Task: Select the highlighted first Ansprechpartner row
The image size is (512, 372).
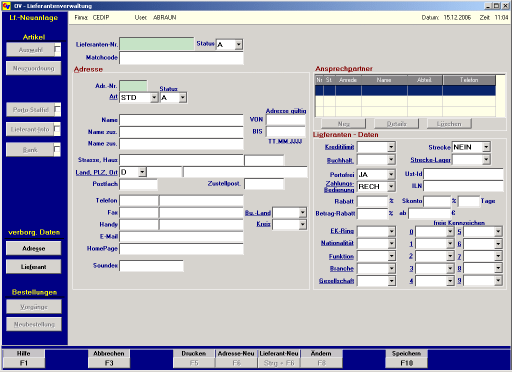Action: click(405, 90)
